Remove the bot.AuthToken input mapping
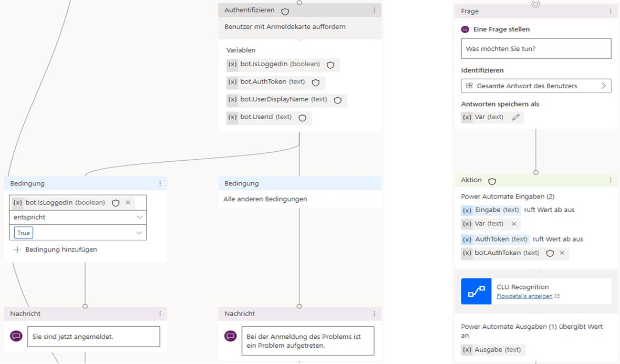The width and height of the screenshot is (620, 364). click(562, 253)
